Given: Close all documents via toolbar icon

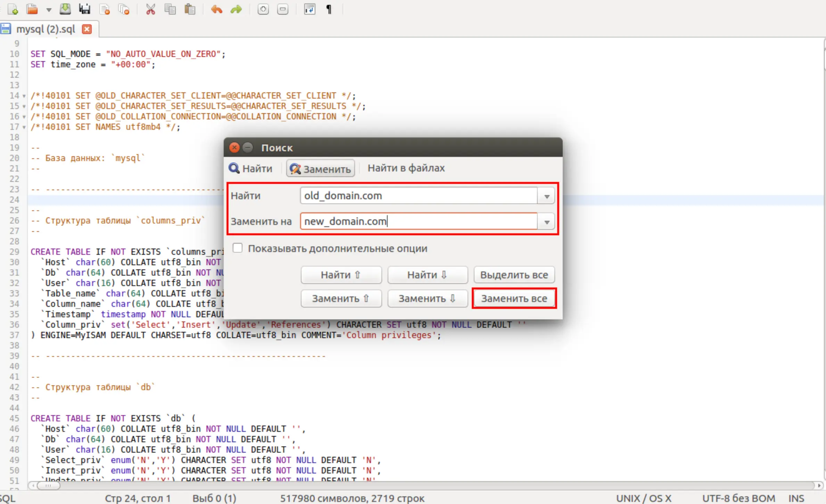Looking at the screenshot, I should (x=124, y=9).
